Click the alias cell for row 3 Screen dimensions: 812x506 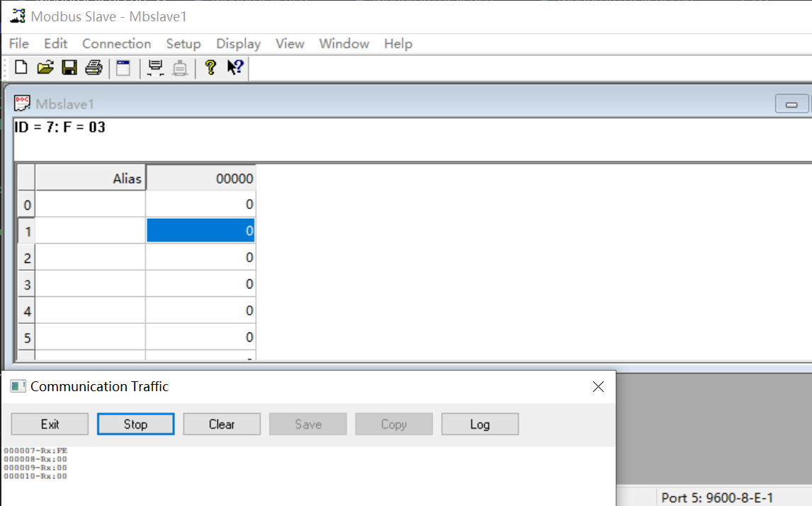[x=90, y=283]
